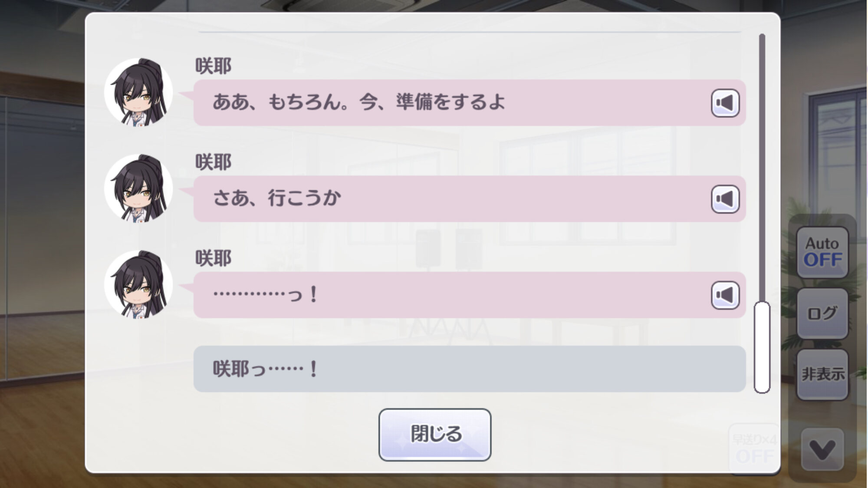Screen dimensions: 868x488
Task: Open the ログ button
Action: tap(822, 313)
